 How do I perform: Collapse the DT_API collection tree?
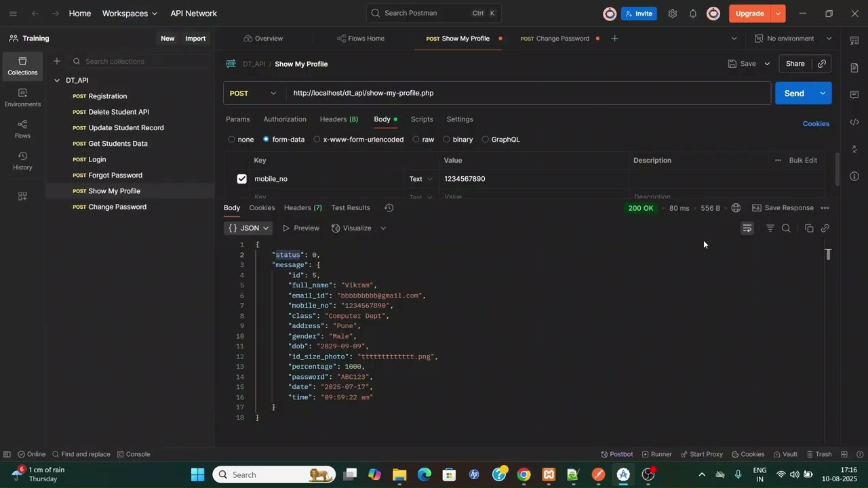coord(57,81)
